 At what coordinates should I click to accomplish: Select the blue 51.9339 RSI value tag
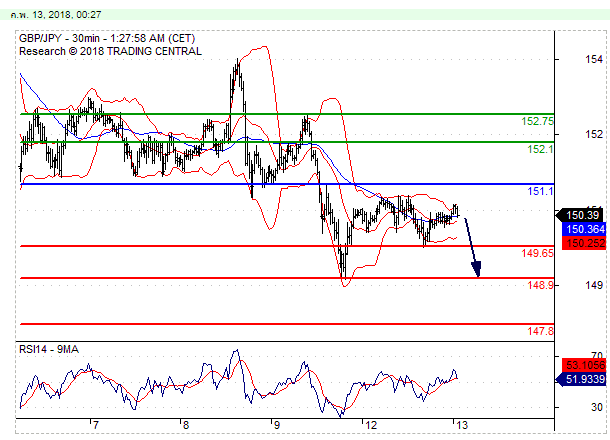(x=582, y=379)
